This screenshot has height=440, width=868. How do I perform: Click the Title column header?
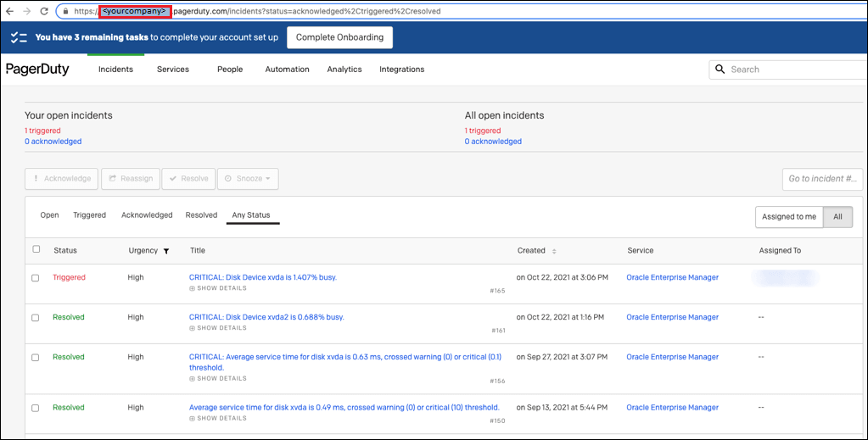[x=198, y=251]
